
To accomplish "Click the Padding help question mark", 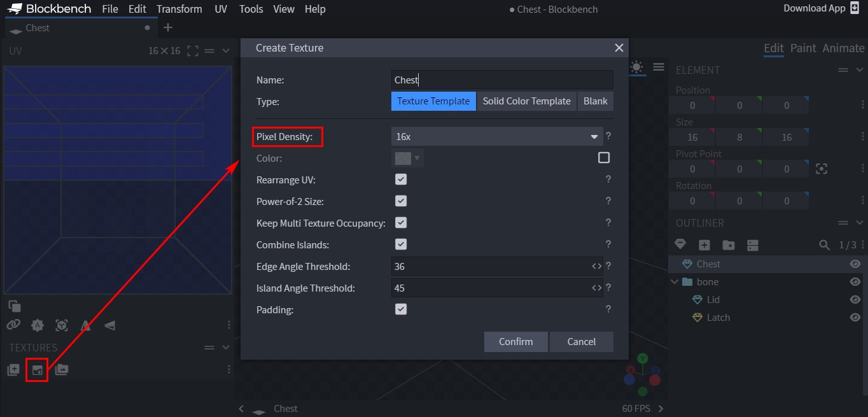I will pos(608,309).
